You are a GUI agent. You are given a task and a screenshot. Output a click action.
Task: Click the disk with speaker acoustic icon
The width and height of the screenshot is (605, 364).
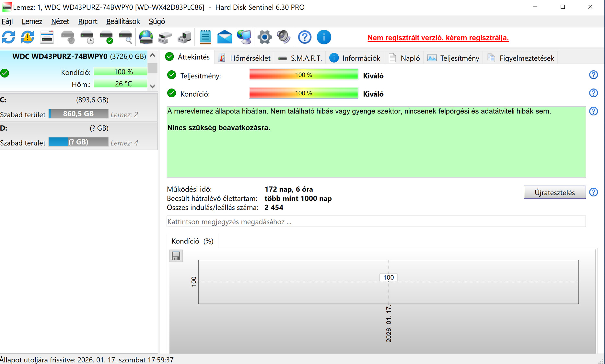click(x=68, y=37)
